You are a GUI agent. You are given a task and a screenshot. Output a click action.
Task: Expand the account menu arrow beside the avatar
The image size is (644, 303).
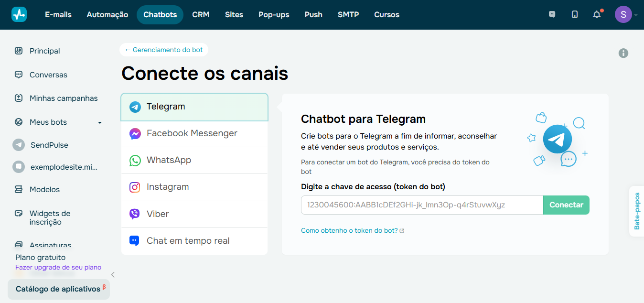pyautogui.click(x=636, y=15)
